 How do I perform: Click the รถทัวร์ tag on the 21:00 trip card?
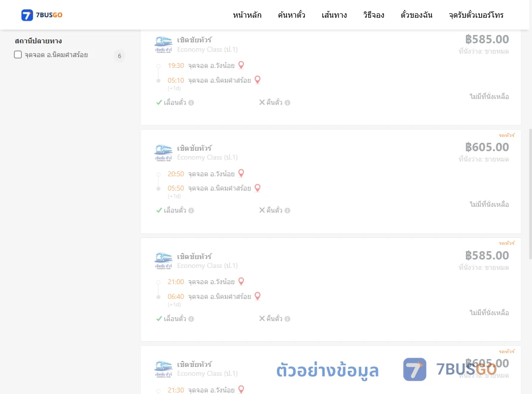506,243
